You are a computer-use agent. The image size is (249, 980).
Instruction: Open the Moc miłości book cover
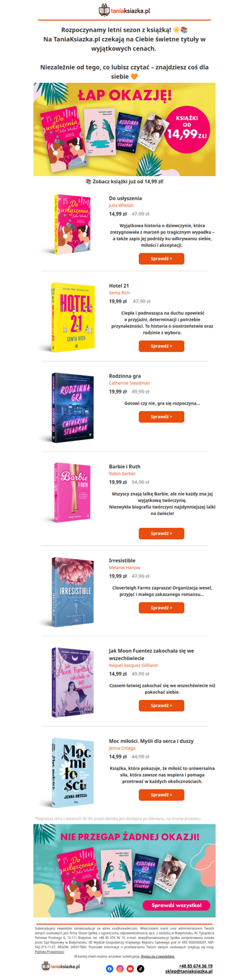pos(73,773)
